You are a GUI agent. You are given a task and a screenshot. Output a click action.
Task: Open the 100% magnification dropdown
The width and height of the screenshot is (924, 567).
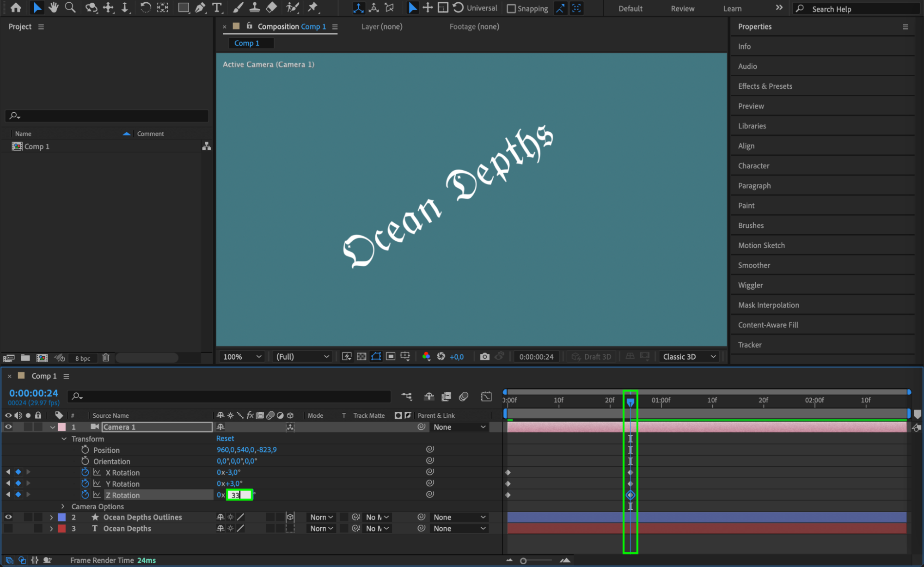[x=242, y=356]
